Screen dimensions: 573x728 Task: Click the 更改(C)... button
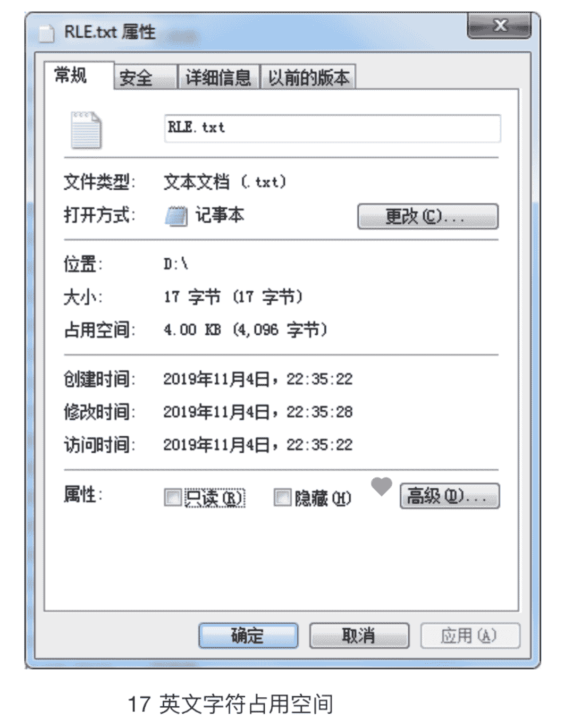428,216
